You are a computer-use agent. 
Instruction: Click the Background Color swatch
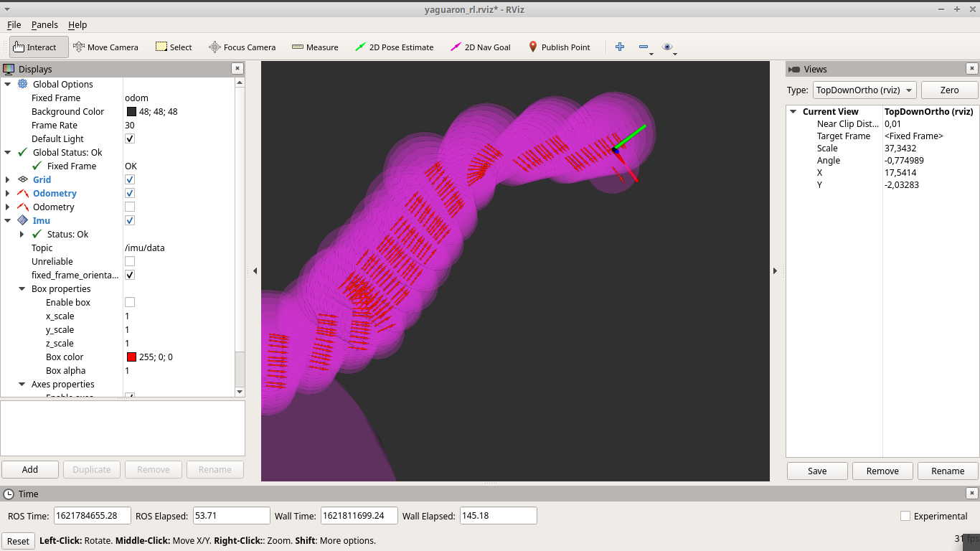[131, 111]
